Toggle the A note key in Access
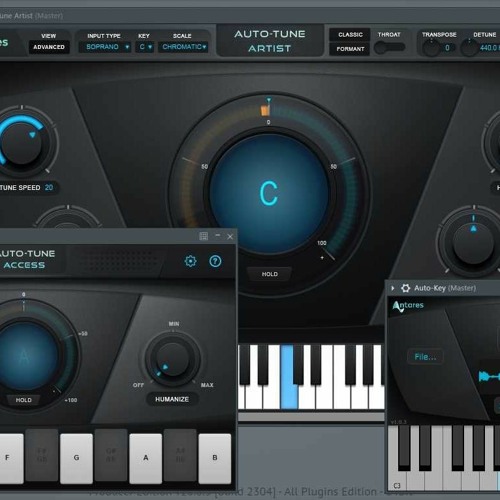This screenshot has width=500, height=500. pos(146,458)
